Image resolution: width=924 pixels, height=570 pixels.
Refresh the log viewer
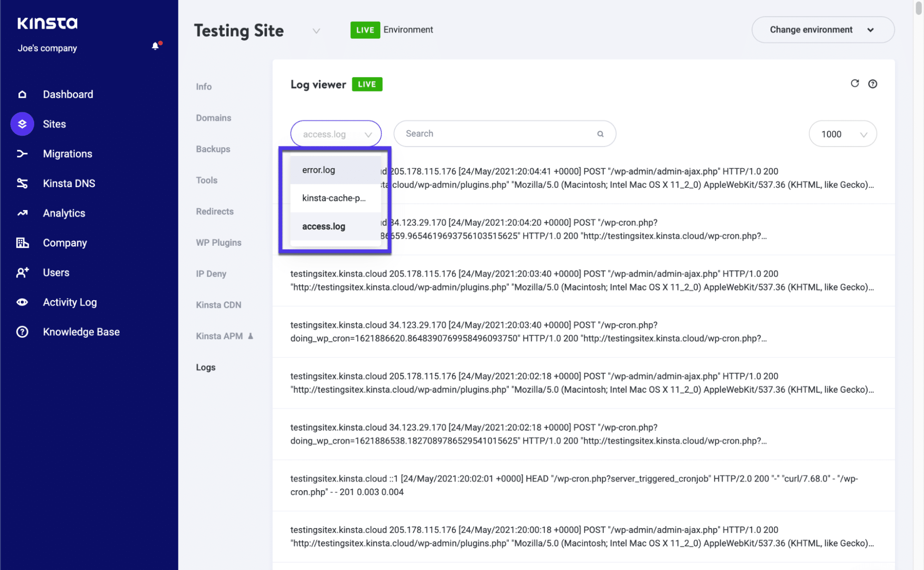pos(855,84)
